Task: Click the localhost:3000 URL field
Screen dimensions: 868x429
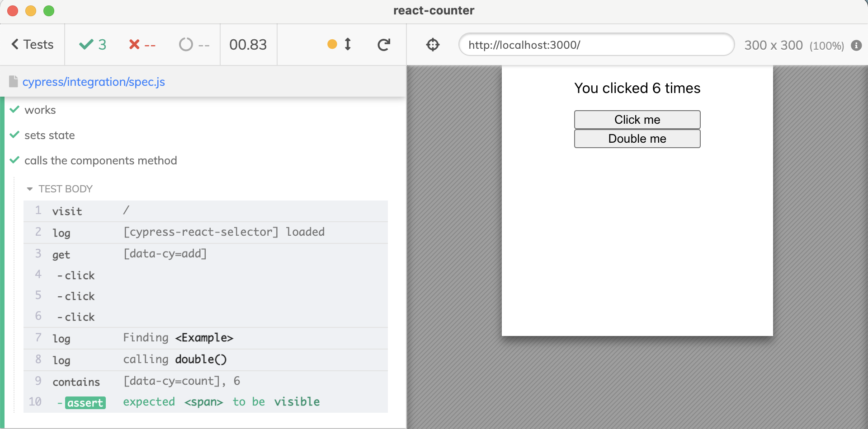Action: 596,45
